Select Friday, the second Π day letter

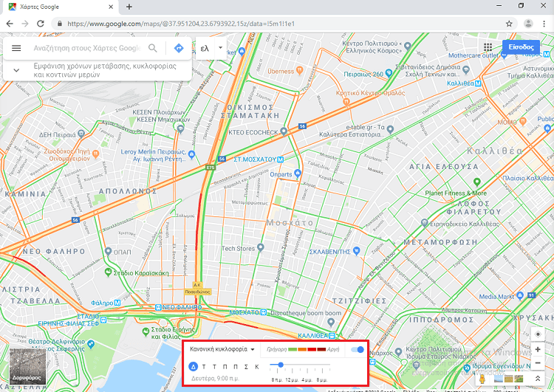point(236,367)
